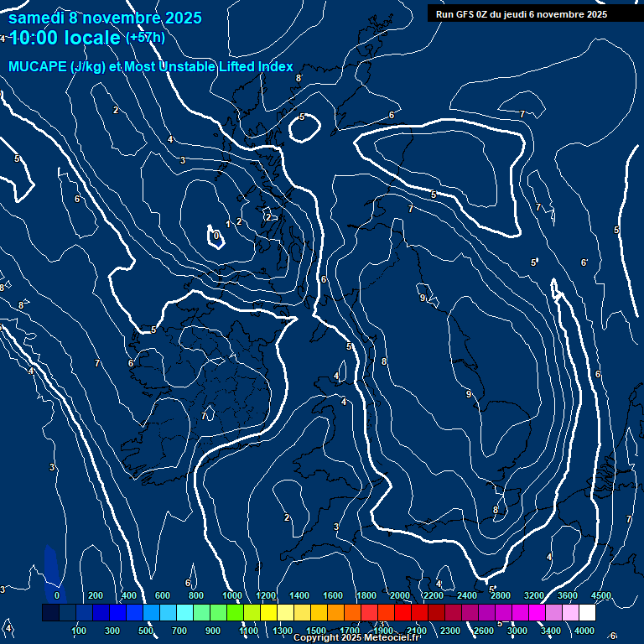Click the legend value "700" below the colour bar
The height and width of the screenshot is (644, 644).
coord(179,631)
